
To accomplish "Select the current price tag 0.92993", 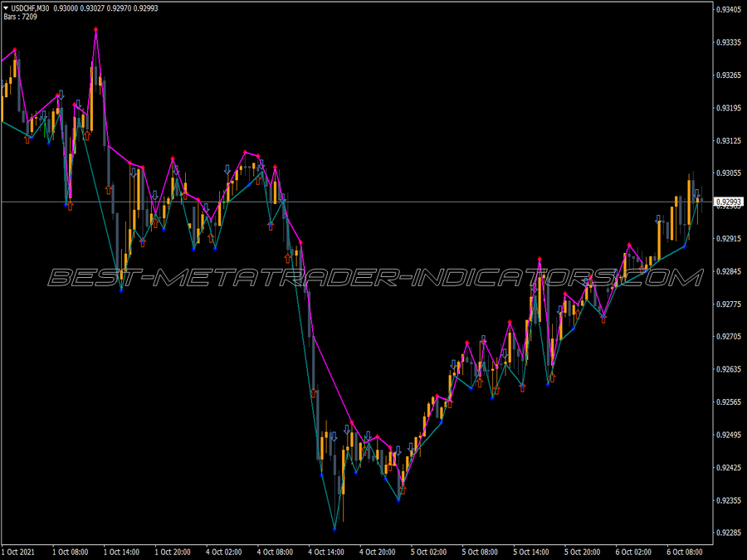I will (729, 202).
